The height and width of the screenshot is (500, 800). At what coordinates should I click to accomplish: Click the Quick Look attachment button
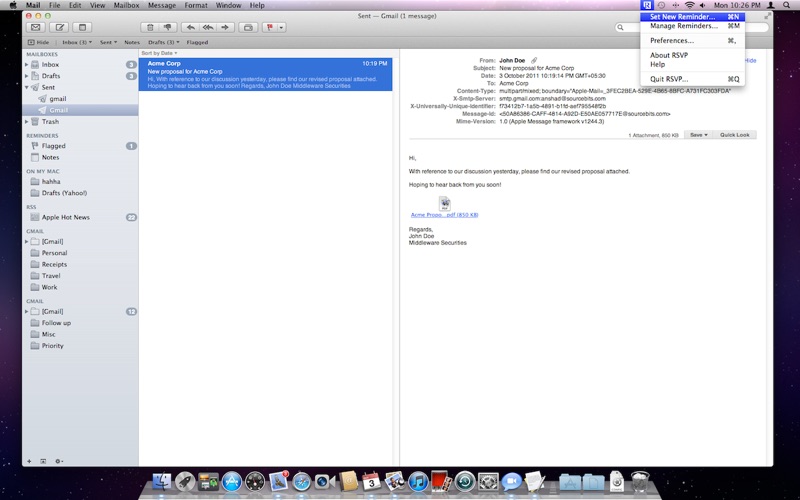click(x=734, y=135)
